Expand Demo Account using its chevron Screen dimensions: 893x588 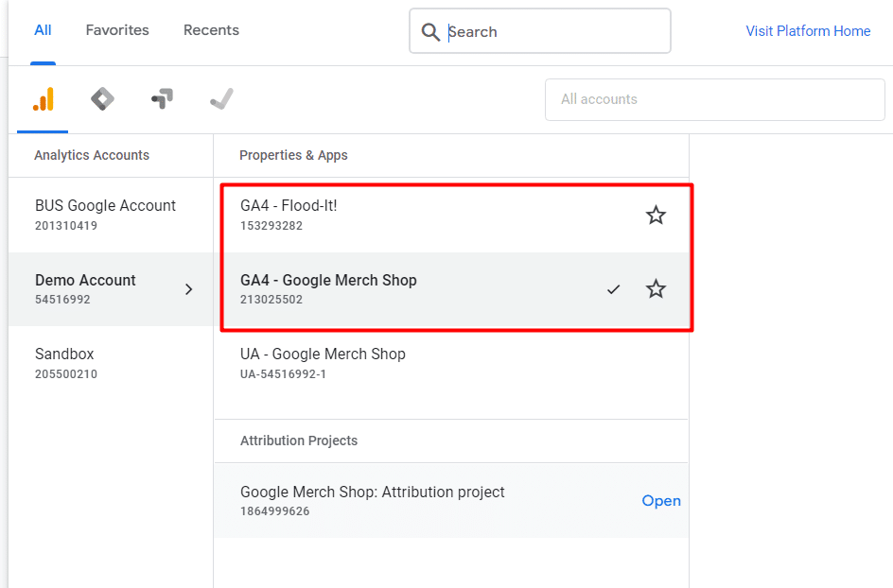point(188,289)
